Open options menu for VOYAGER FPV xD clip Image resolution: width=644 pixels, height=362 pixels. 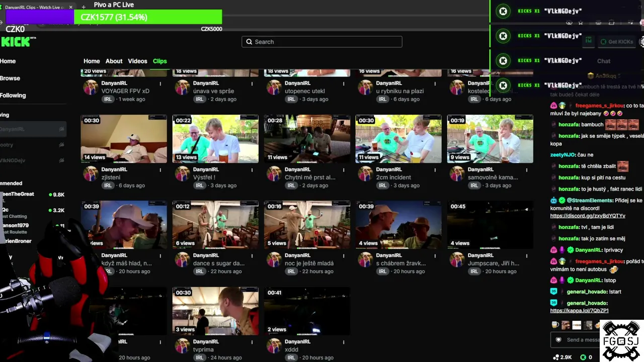coord(160,83)
